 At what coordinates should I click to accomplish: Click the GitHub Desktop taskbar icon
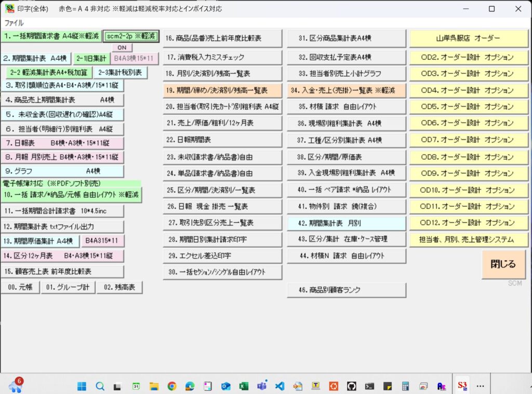click(352, 386)
